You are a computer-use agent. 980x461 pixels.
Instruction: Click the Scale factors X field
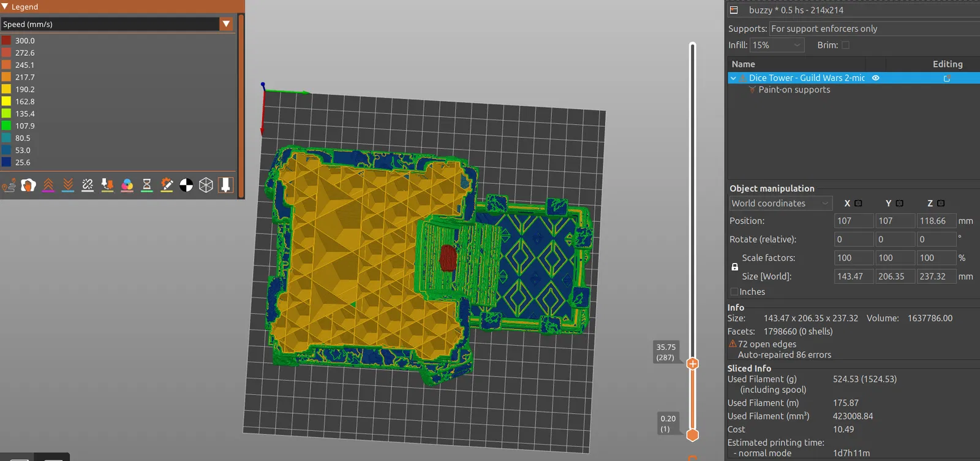[854, 258]
